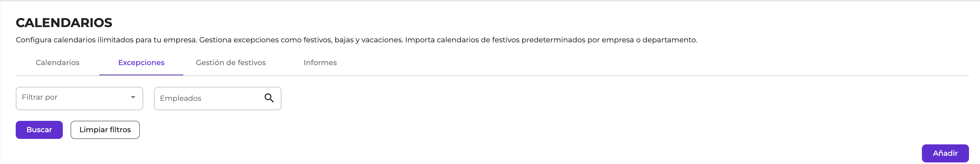Image resolution: width=980 pixels, height=164 pixels.
Task: Click the Limpiar filtros button
Action: [x=105, y=130]
